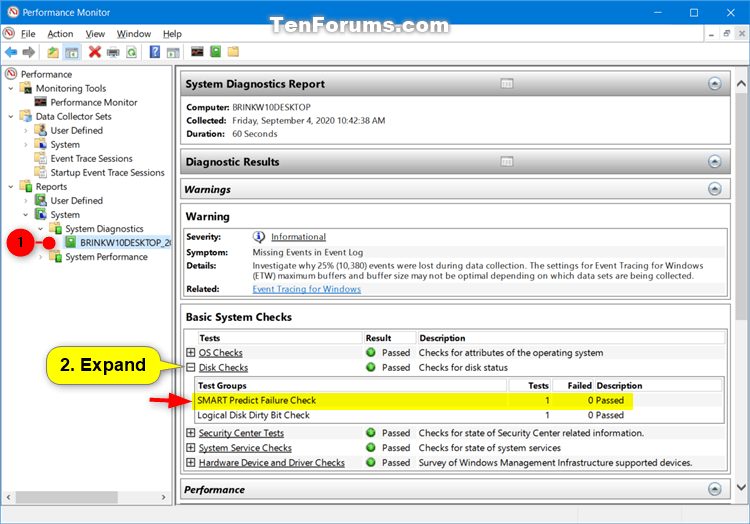Collapse the Warnings section

715,189
